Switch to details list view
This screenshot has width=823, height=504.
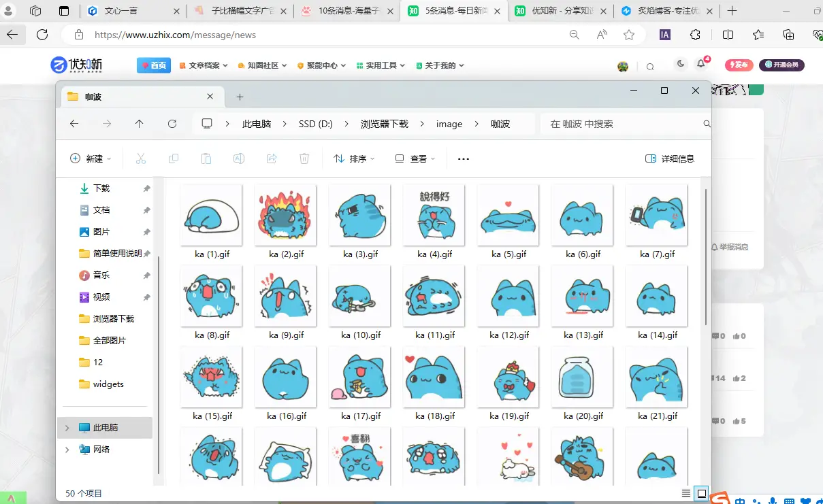686,493
